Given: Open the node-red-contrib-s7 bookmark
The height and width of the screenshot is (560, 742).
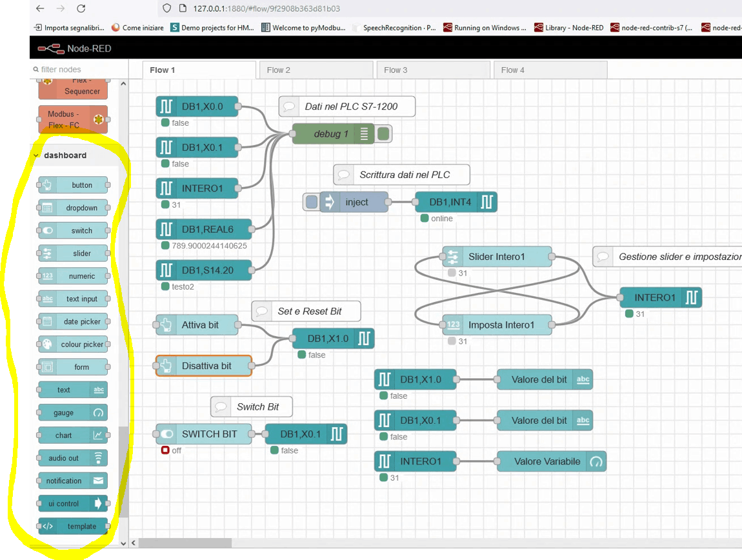Looking at the screenshot, I should pyautogui.click(x=652, y=28).
